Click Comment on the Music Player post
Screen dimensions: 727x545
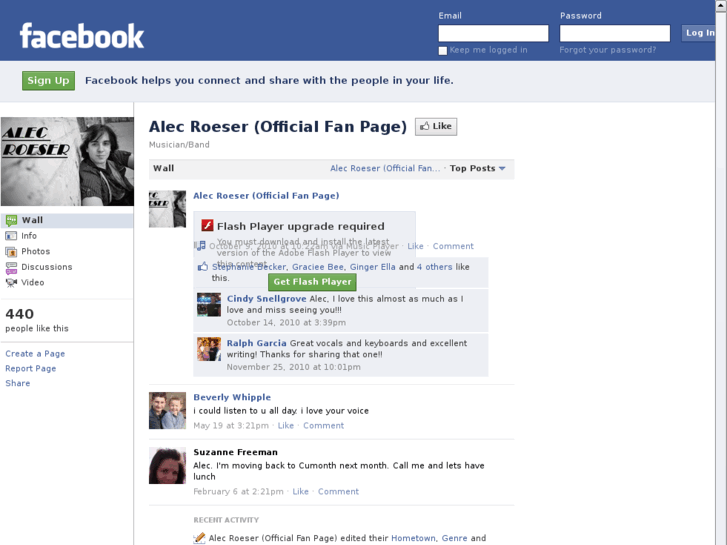click(x=453, y=246)
